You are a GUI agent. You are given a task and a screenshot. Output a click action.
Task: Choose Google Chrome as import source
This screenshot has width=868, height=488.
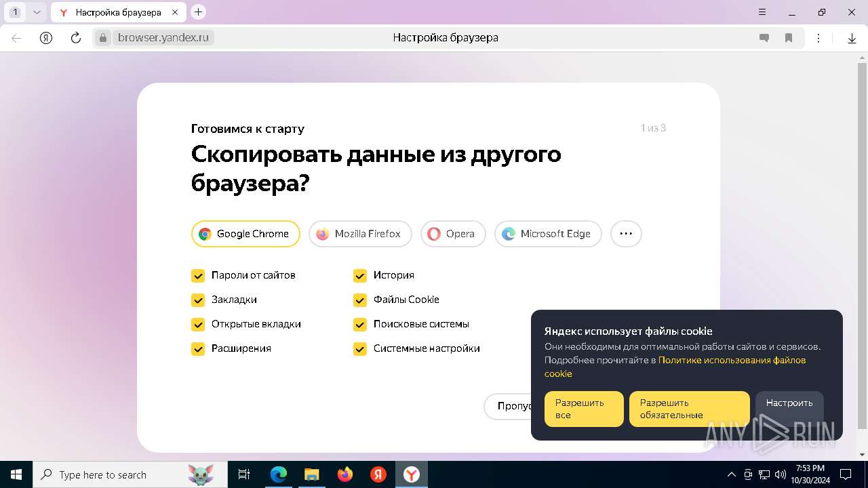point(245,234)
